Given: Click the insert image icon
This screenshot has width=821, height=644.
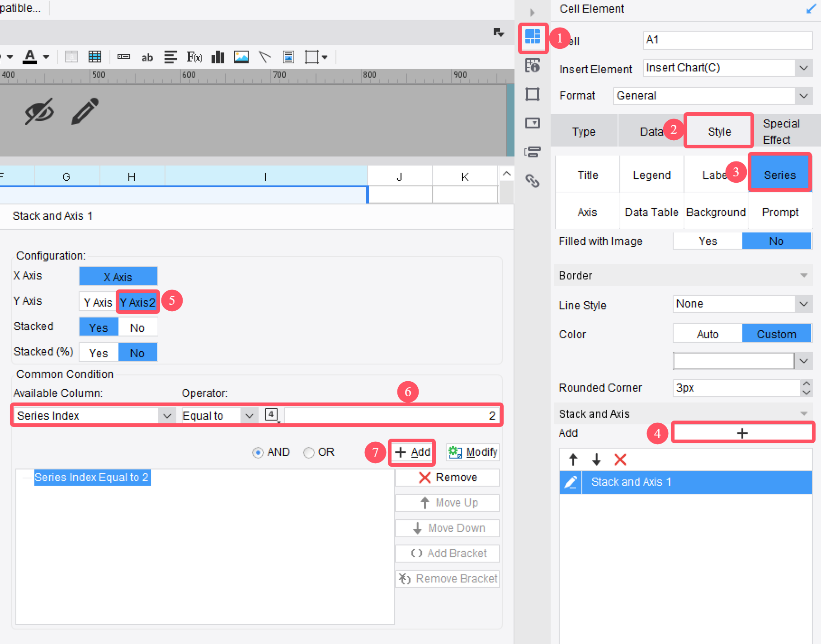Looking at the screenshot, I should [241, 57].
